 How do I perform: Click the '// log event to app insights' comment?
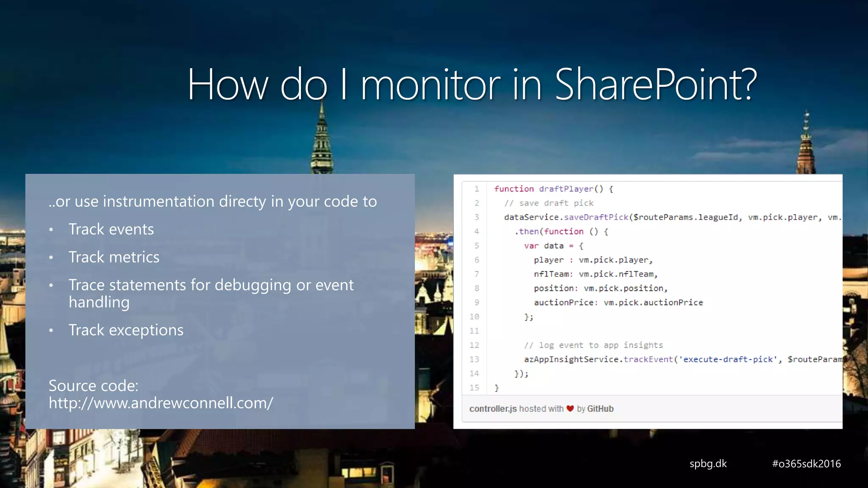coord(593,345)
